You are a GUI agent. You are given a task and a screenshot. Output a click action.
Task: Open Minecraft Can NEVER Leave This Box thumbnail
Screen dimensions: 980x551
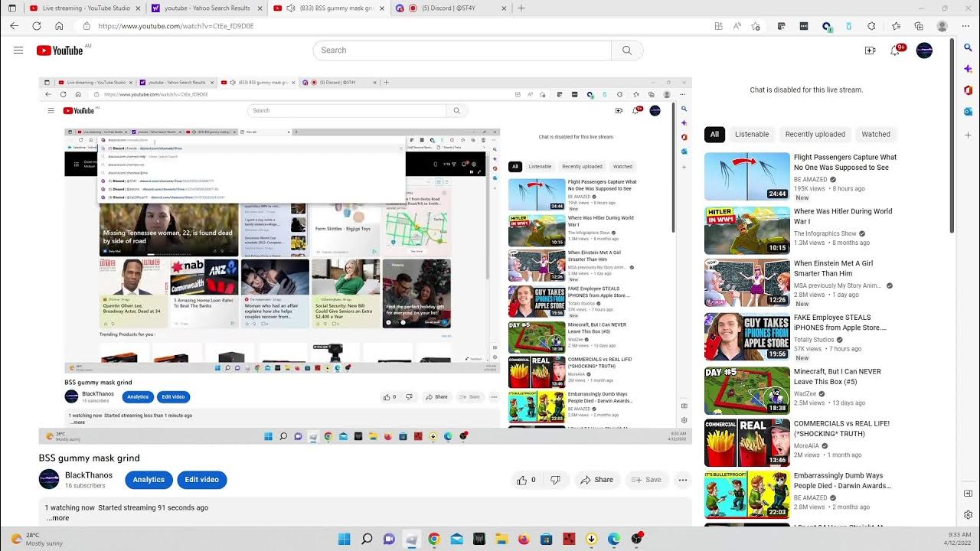click(x=747, y=390)
